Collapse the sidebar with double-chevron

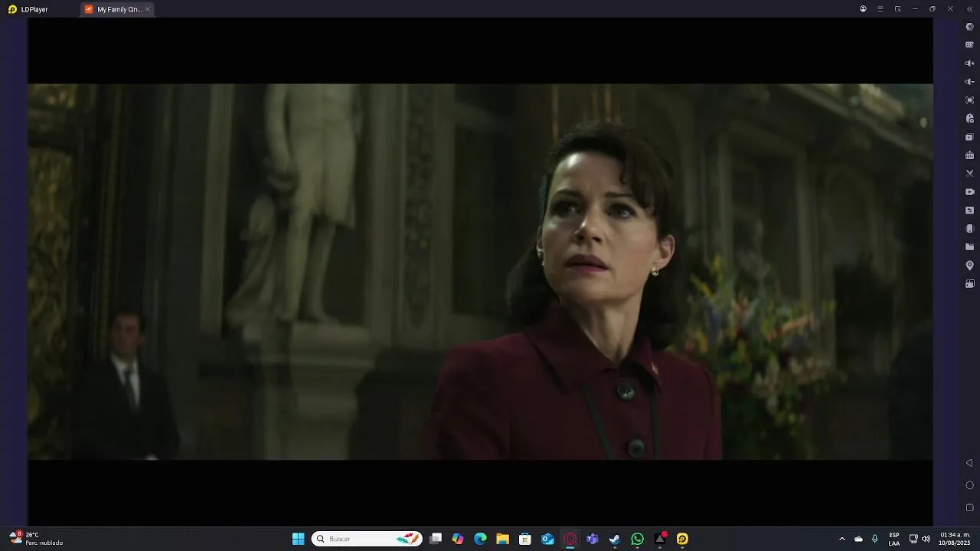click(969, 9)
